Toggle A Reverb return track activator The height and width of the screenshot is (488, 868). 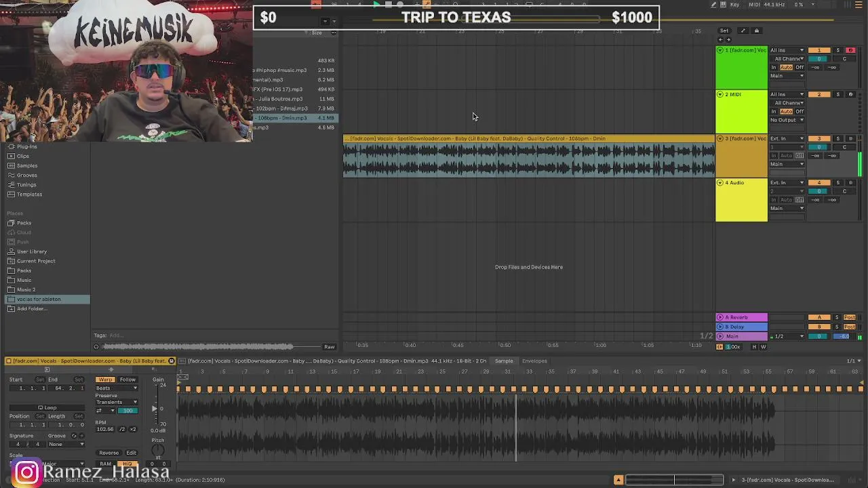point(818,317)
